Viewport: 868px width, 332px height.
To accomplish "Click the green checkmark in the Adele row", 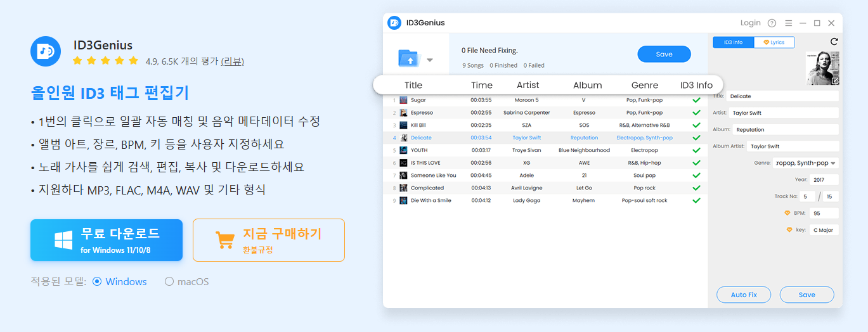I will coord(696,176).
